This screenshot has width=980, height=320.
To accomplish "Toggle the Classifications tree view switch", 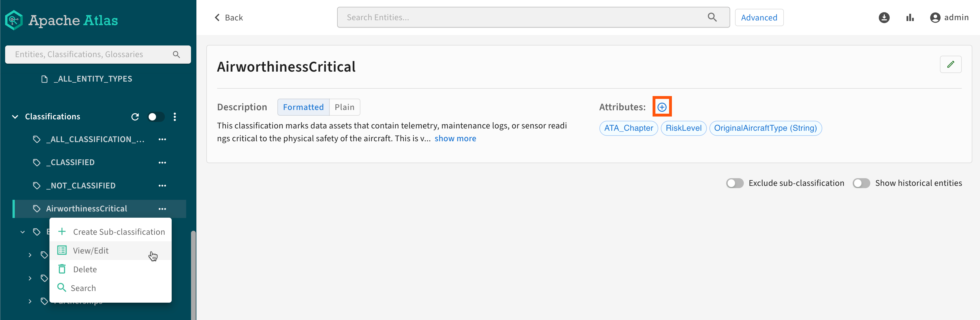I will (156, 117).
